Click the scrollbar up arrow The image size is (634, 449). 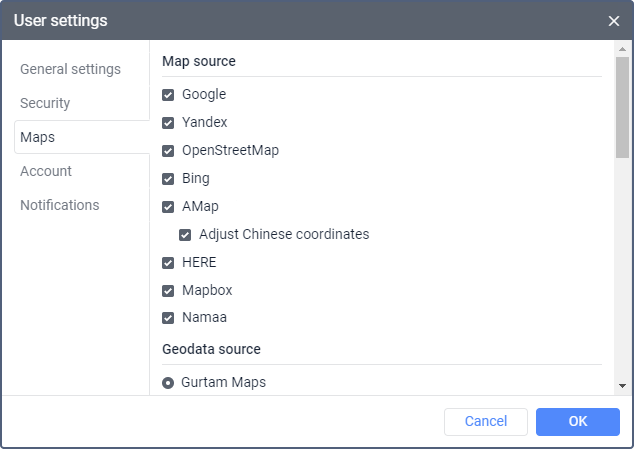point(622,48)
